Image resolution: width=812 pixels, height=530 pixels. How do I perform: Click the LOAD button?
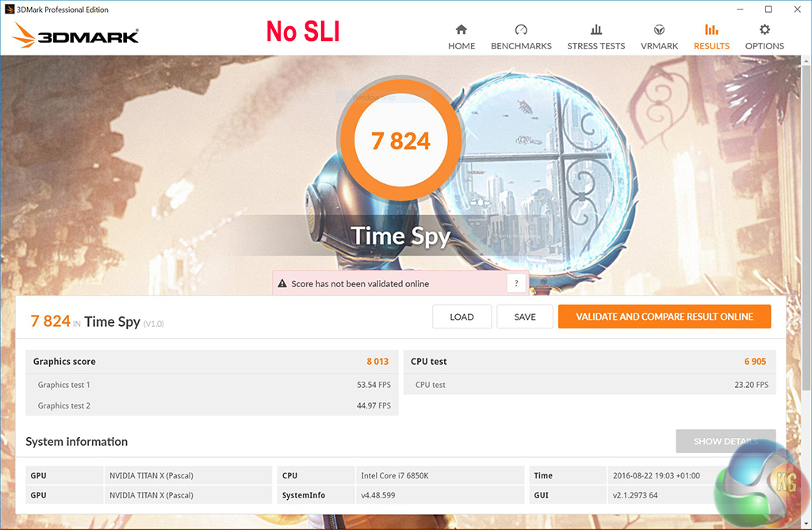tap(462, 317)
